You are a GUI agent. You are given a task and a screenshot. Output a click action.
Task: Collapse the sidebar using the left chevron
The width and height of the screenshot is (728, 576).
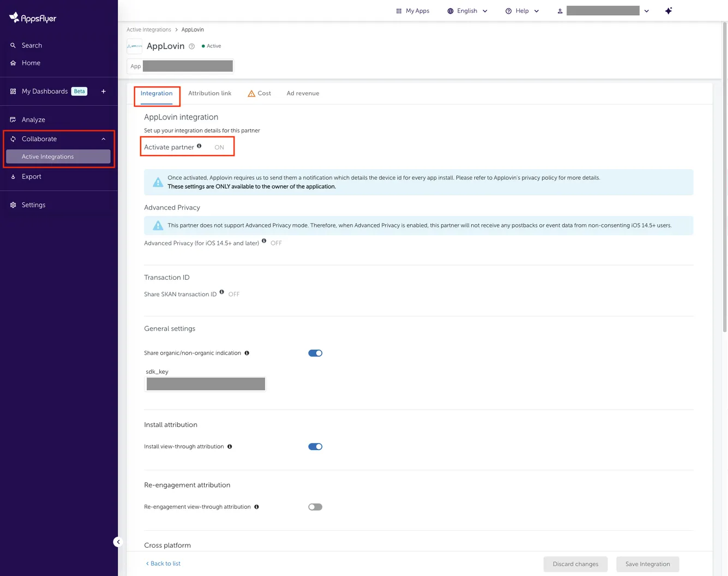[x=118, y=542]
